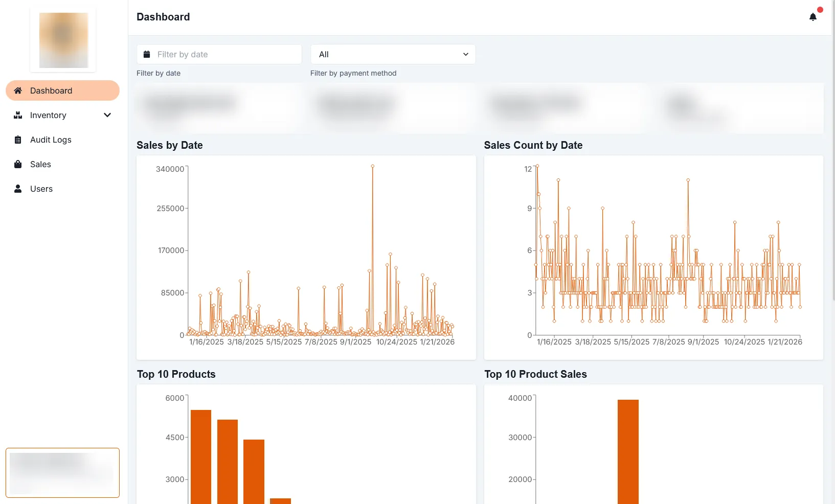Click the 5/15/2025 label under Sales Count chart

click(631, 342)
